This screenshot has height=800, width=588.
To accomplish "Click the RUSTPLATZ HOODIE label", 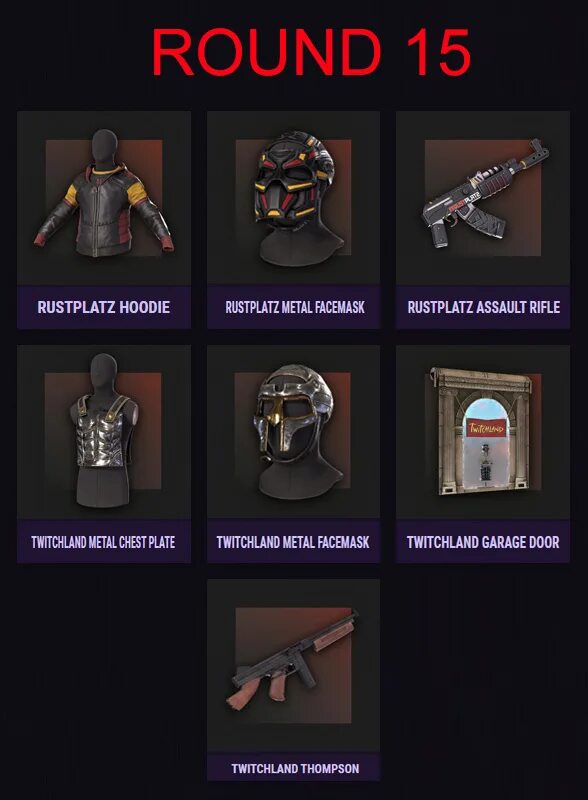I will 104,307.
